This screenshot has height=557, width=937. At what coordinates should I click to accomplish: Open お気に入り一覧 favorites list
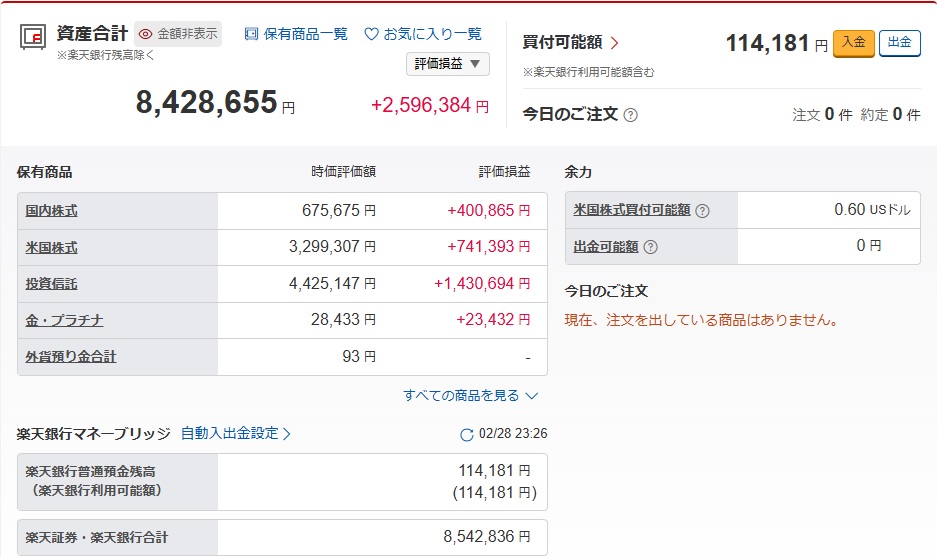tap(423, 34)
